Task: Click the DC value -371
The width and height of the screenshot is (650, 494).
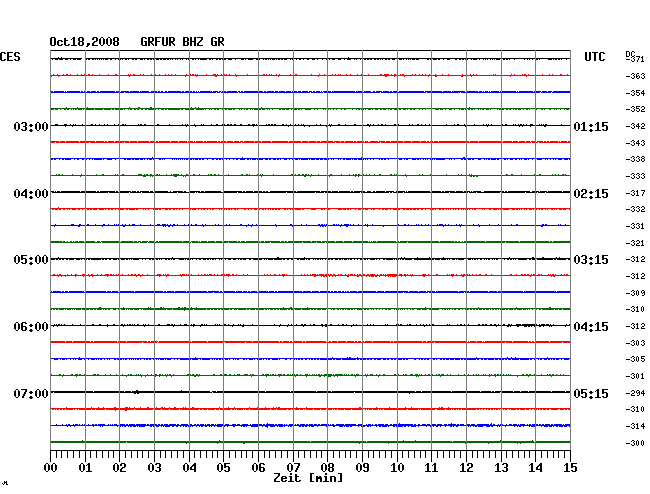Action: pyautogui.click(x=635, y=59)
